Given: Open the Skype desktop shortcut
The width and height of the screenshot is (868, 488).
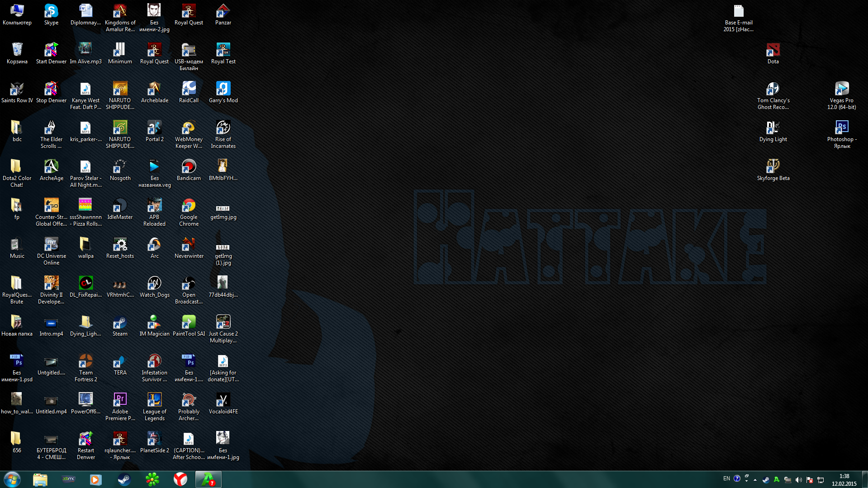Looking at the screenshot, I should coord(51,11).
